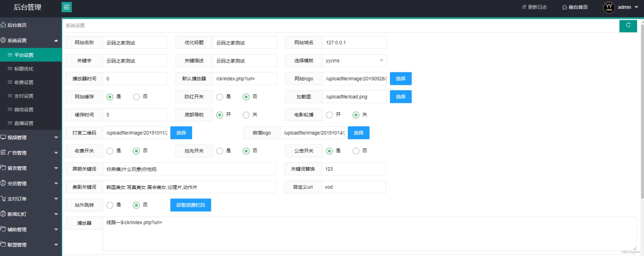The image size is (644, 256).
Task: Open the 支付订单 cart icon
Action: [3, 199]
